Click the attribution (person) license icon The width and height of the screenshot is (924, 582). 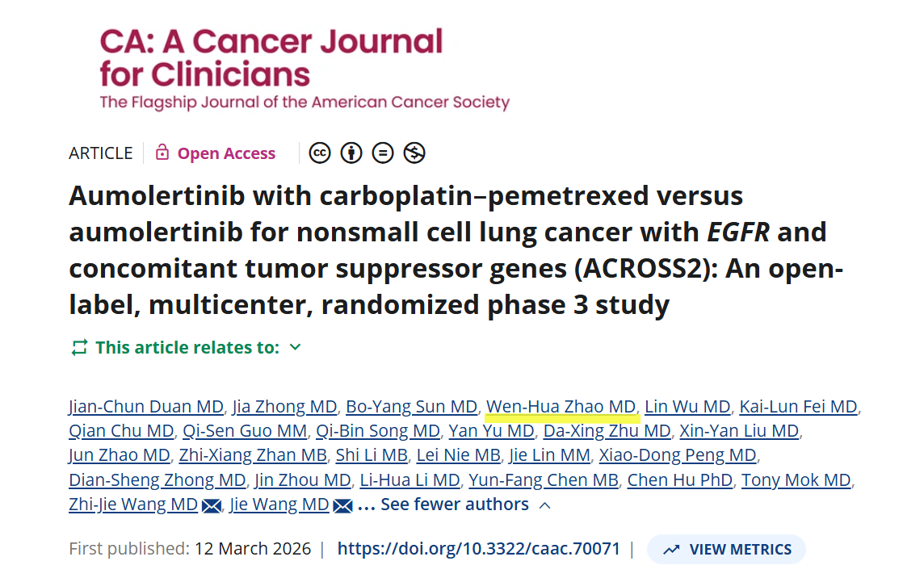[351, 153]
